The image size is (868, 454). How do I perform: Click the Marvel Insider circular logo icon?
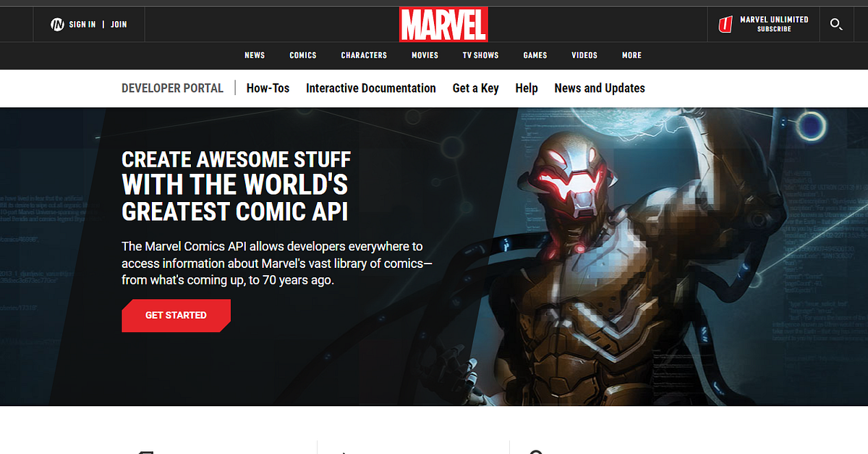57,24
